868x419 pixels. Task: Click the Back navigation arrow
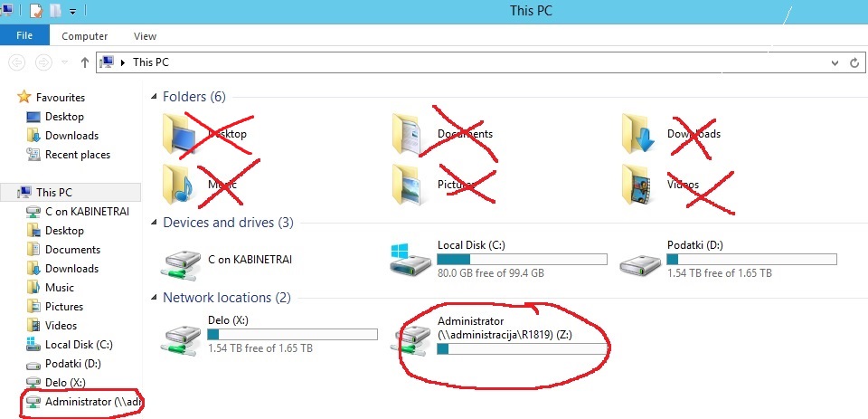[x=17, y=62]
